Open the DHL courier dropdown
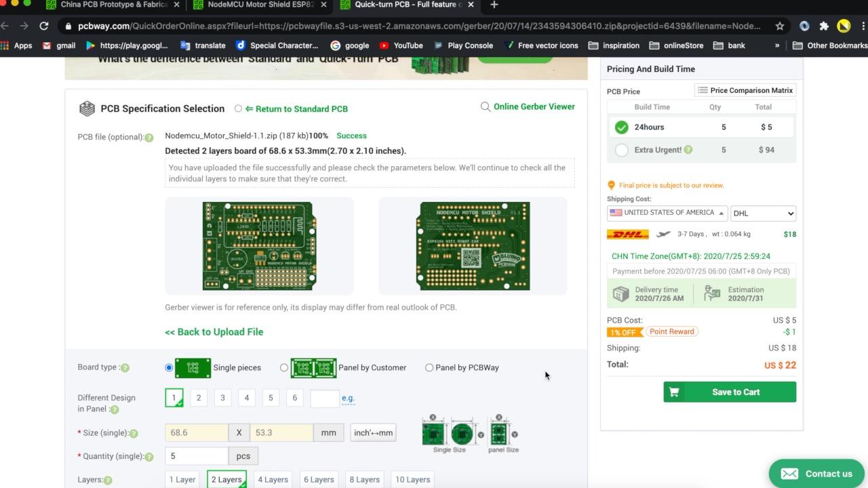 [x=763, y=213]
